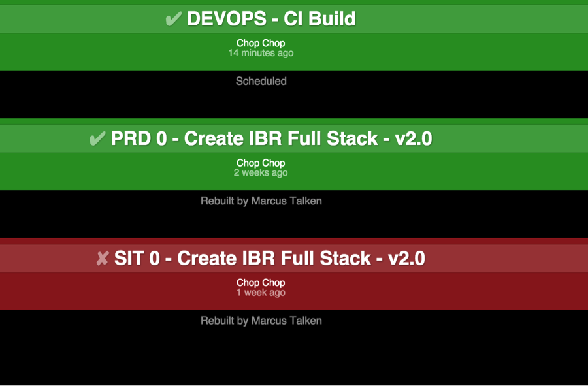Click Chop Chop under the failed SIT 0 job
This screenshot has height=386, width=588.
click(261, 283)
